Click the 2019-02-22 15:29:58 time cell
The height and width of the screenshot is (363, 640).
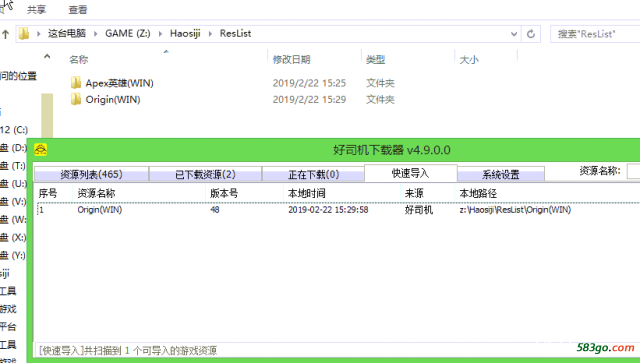pyautogui.click(x=328, y=210)
